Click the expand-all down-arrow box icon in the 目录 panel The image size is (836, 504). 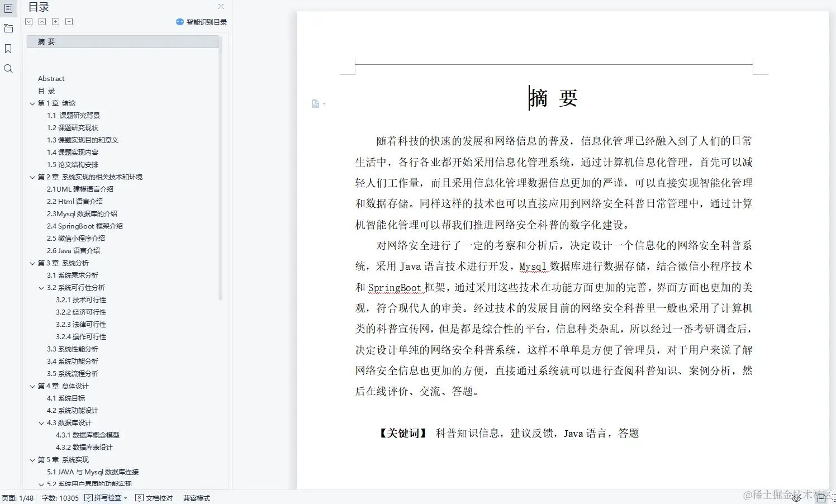click(29, 22)
